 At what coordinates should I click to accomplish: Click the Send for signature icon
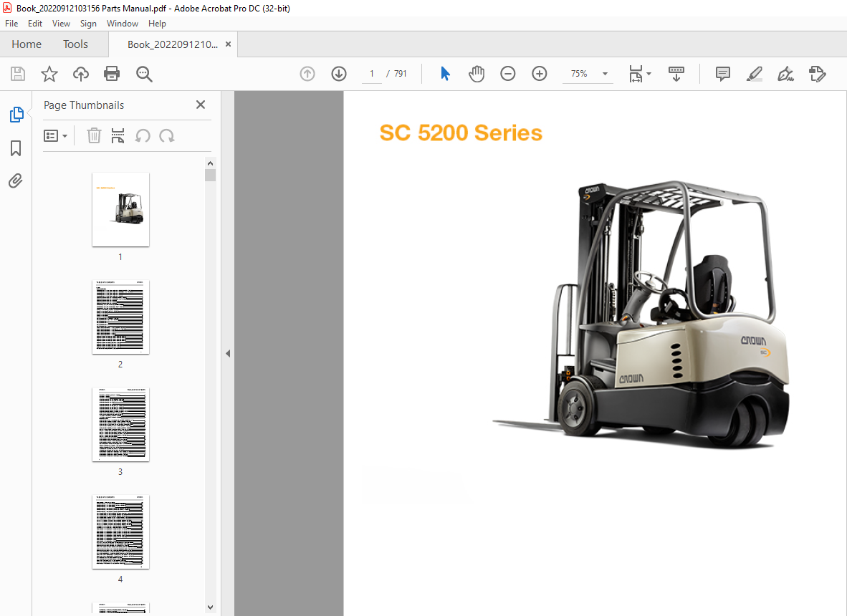818,74
